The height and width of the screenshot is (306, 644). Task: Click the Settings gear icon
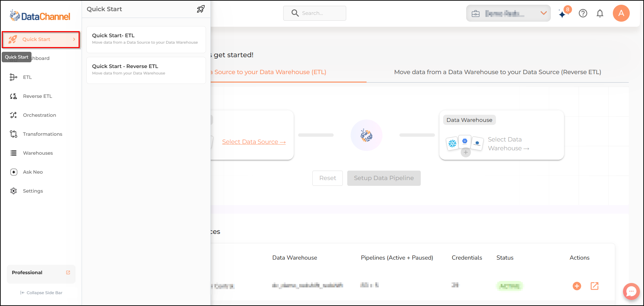[x=14, y=191]
